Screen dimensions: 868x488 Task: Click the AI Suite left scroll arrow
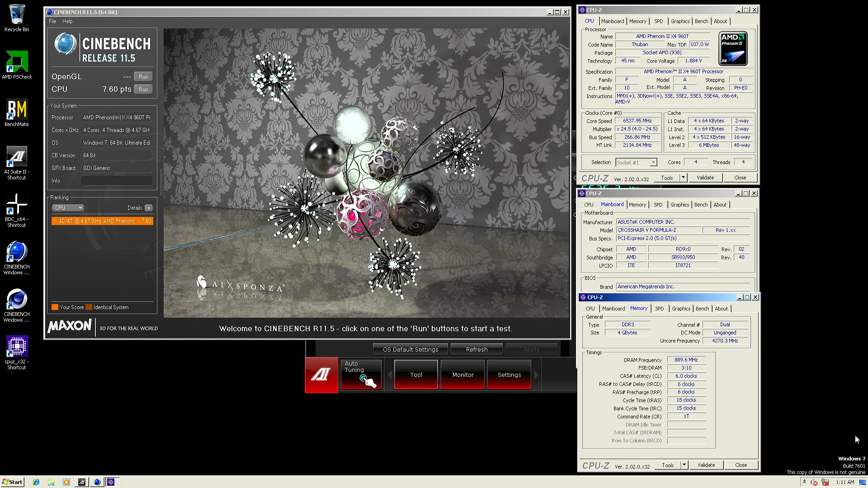coord(390,375)
